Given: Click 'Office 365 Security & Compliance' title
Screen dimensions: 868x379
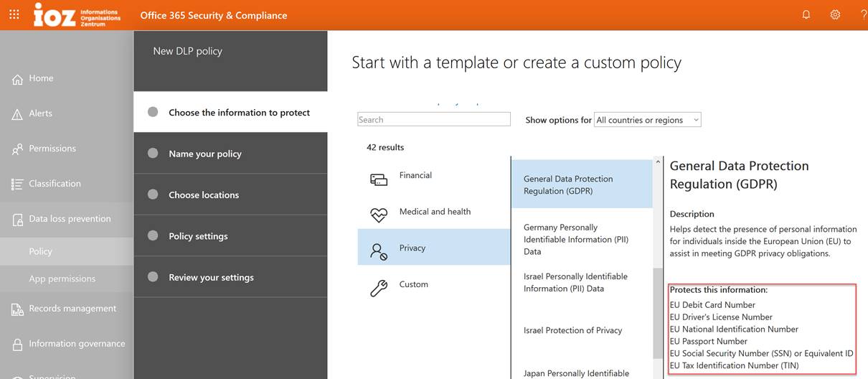Looking at the screenshot, I should click(x=214, y=15).
